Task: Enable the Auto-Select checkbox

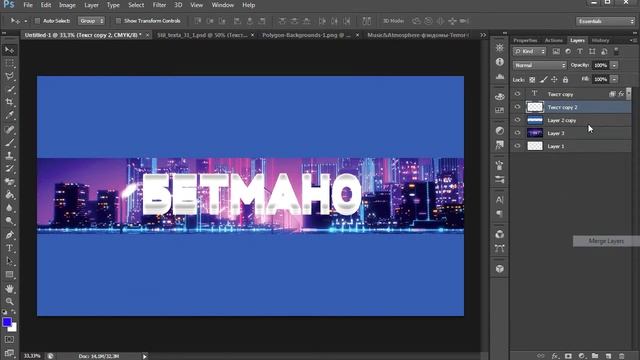Action: (37, 21)
